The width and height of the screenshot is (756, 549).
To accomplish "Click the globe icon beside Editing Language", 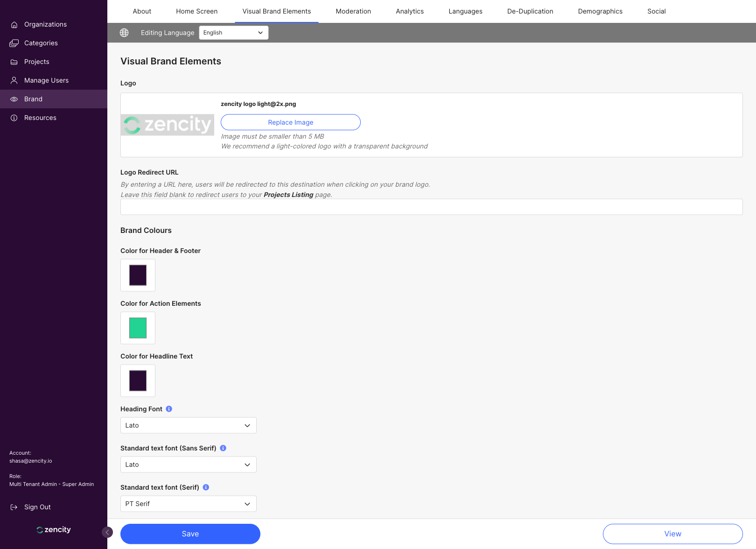I will point(124,33).
